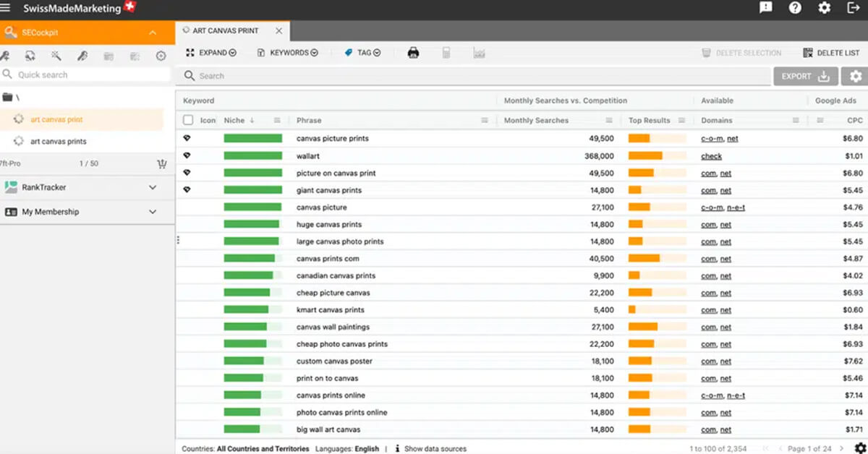
Task: Open Monthly Searches column menu icon
Action: coord(609,121)
